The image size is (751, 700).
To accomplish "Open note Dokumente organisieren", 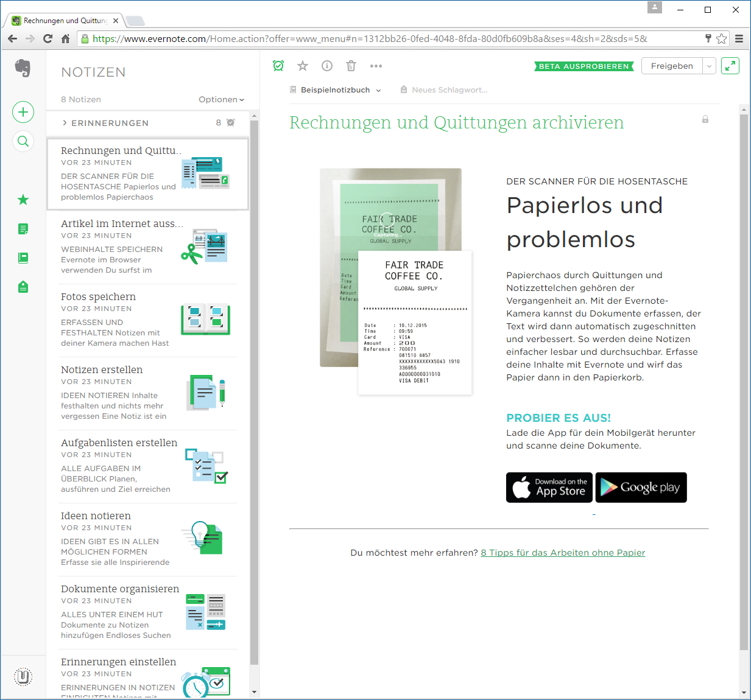I will click(147, 612).
